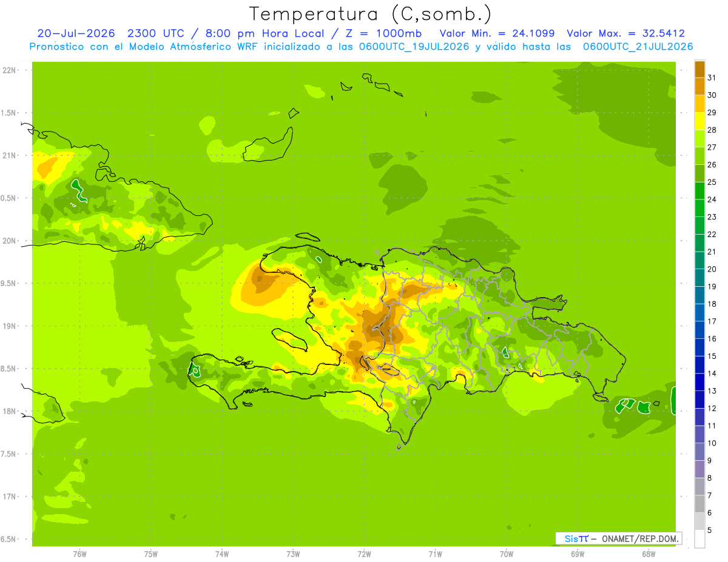728x562 pixels.
Task: Click the legend value '11'
Action: (x=712, y=426)
